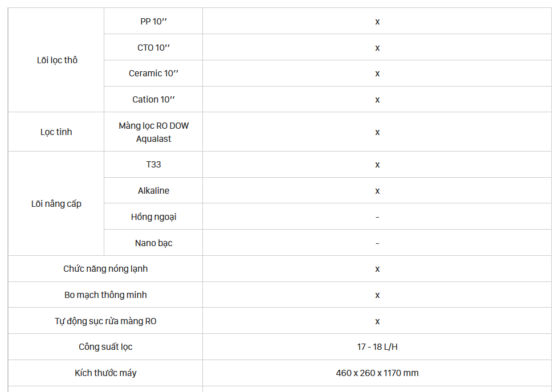Select the Ceramic 10'' row label
This screenshot has height=392, width=558.
click(x=153, y=73)
